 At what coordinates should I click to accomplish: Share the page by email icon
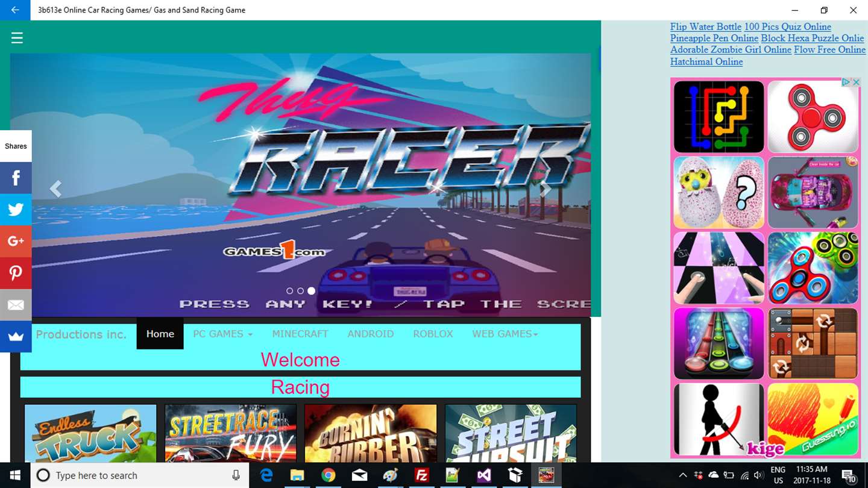tap(16, 305)
